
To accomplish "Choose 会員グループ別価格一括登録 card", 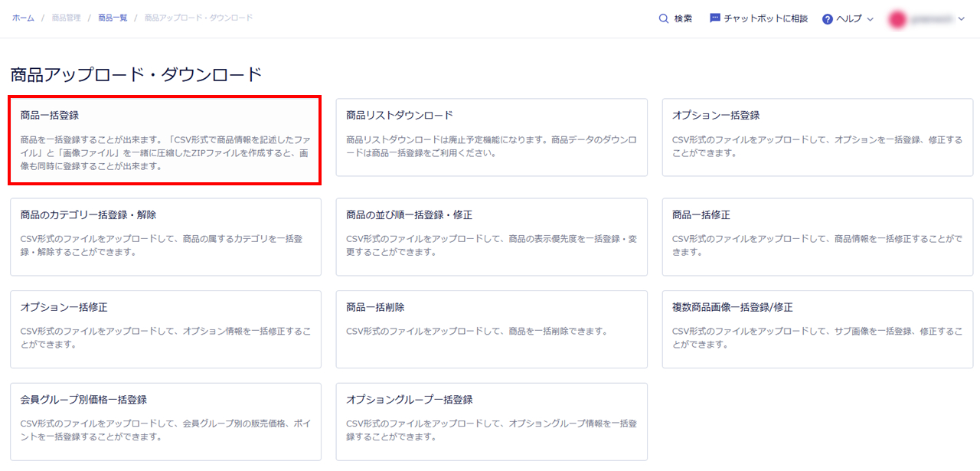I will [165, 421].
